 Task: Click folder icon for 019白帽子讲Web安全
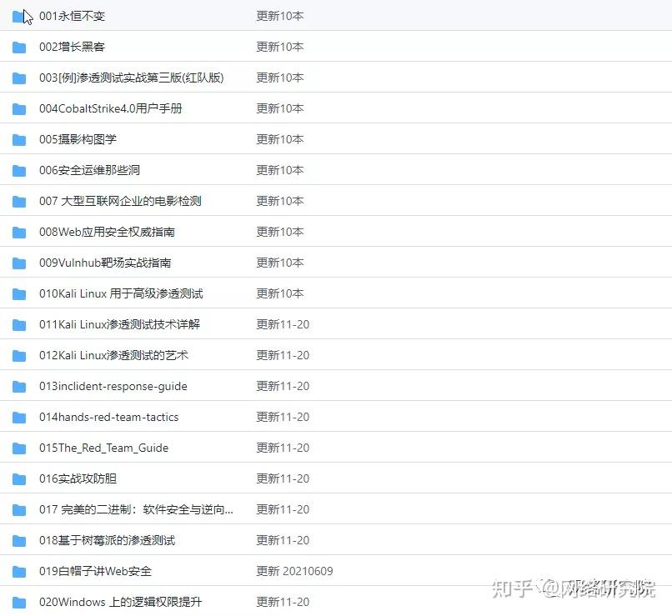(x=19, y=572)
